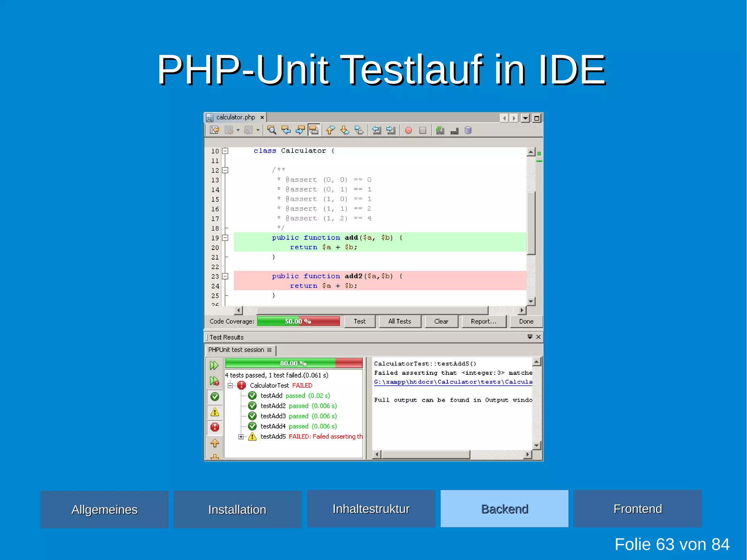Click the Find Selection magnifier icon
747x560 pixels.
272,130
